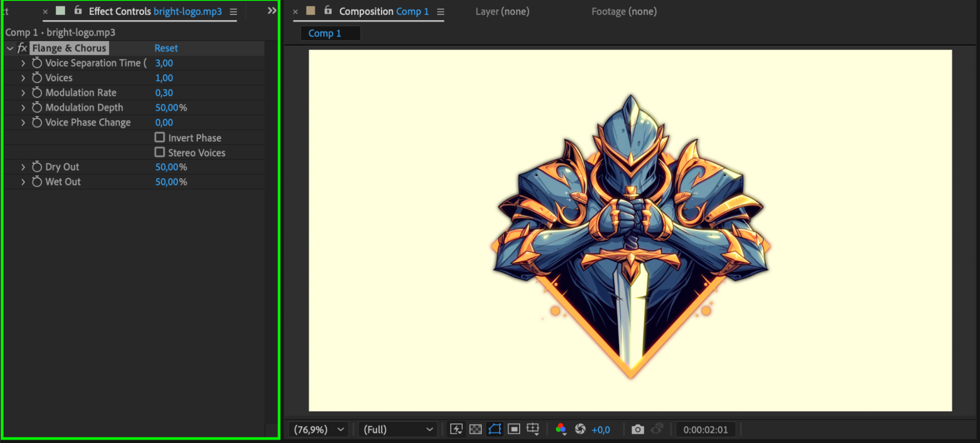This screenshot has height=443, width=980.
Task: Switch to the Footage (none) tab
Action: (x=624, y=11)
